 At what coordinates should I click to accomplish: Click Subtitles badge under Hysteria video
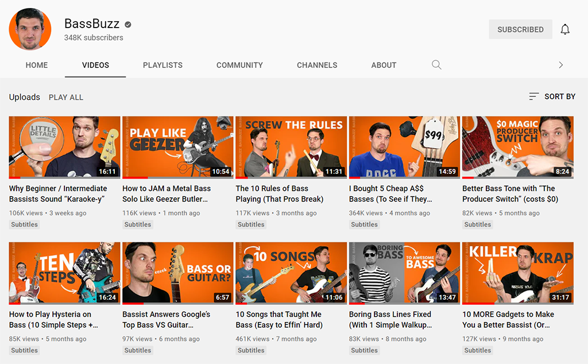coord(24,350)
